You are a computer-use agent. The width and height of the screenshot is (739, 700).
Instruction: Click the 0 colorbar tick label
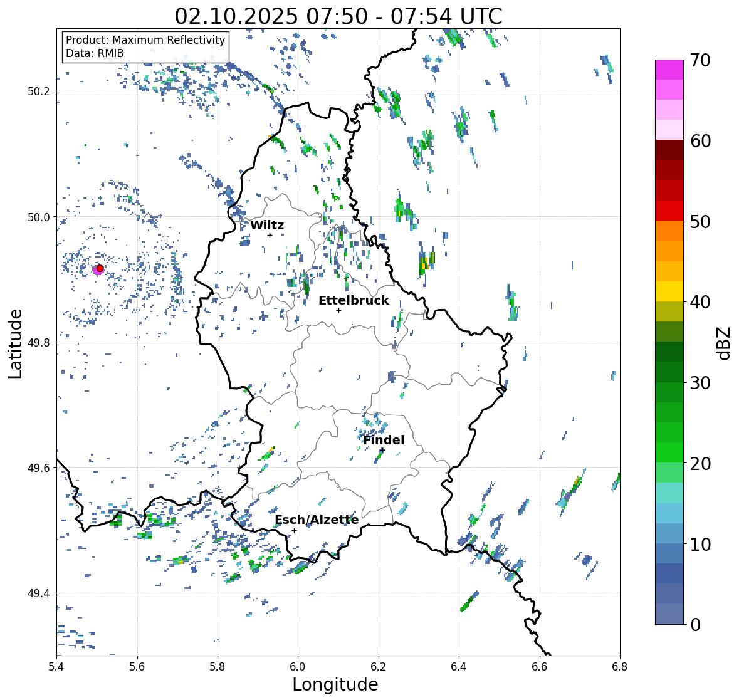tap(695, 625)
